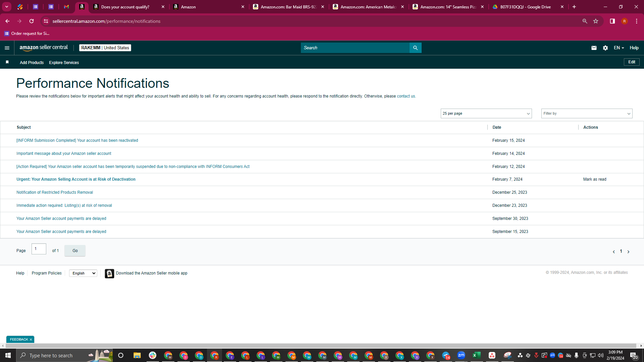Click Explore Services in the navigation bar
The height and width of the screenshot is (362, 644).
(x=64, y=63)
